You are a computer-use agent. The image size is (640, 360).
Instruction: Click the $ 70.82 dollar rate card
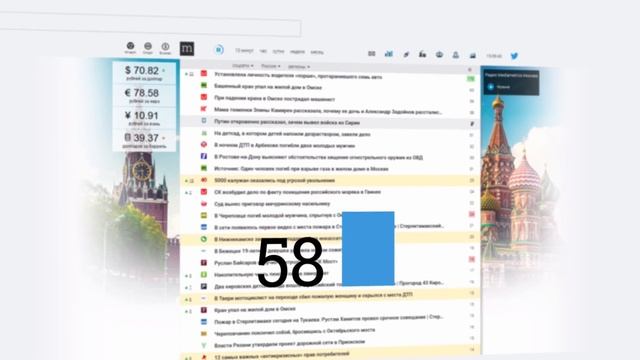pyautogui.click(x=145, y=73)
